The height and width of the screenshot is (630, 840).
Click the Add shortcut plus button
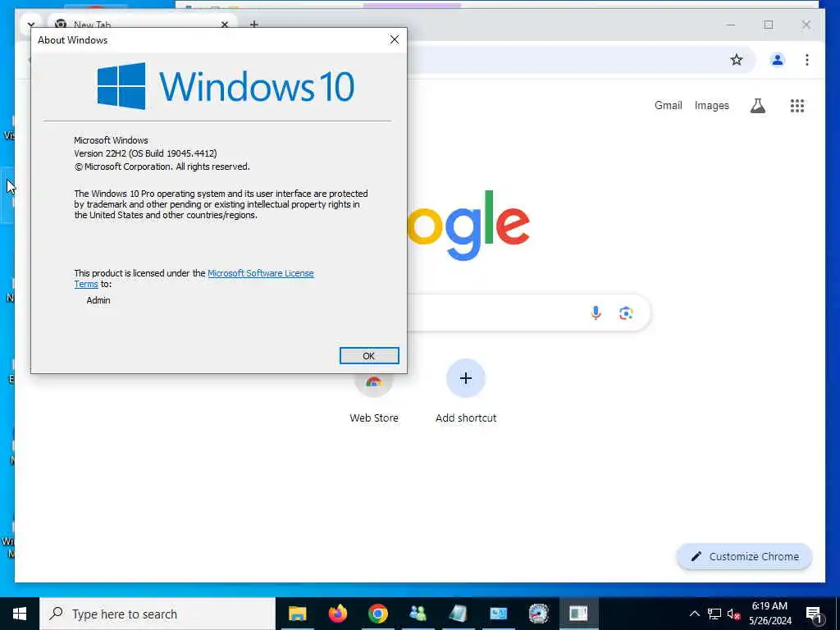466,379
